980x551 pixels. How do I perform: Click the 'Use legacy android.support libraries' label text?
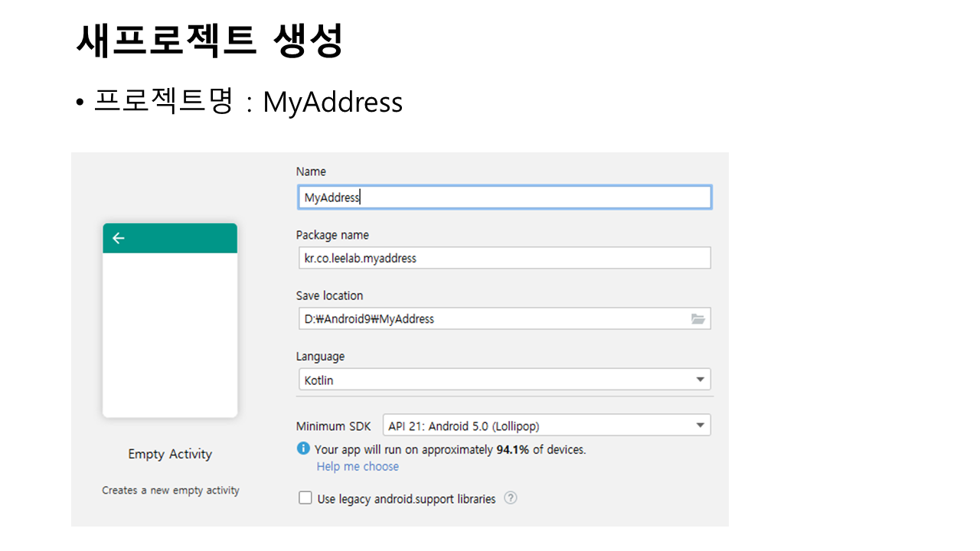[x=406, y=499]
